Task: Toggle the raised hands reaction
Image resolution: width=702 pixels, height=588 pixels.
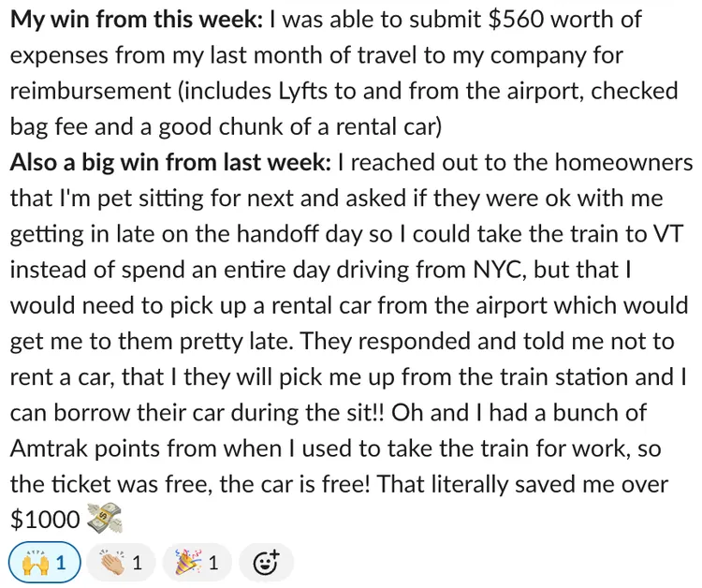Action: pyautogui.click(x=45, y=563)
